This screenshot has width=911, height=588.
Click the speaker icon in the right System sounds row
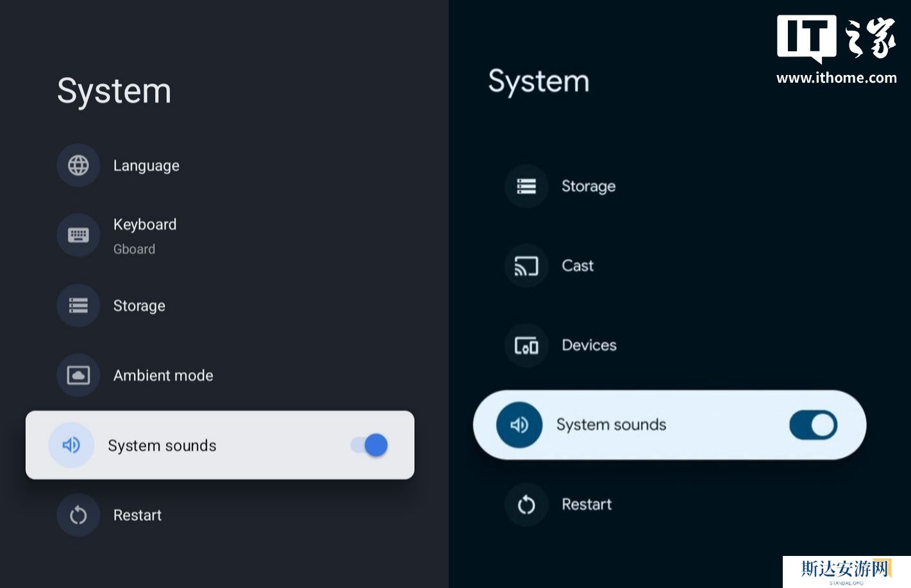pos(519,424)
